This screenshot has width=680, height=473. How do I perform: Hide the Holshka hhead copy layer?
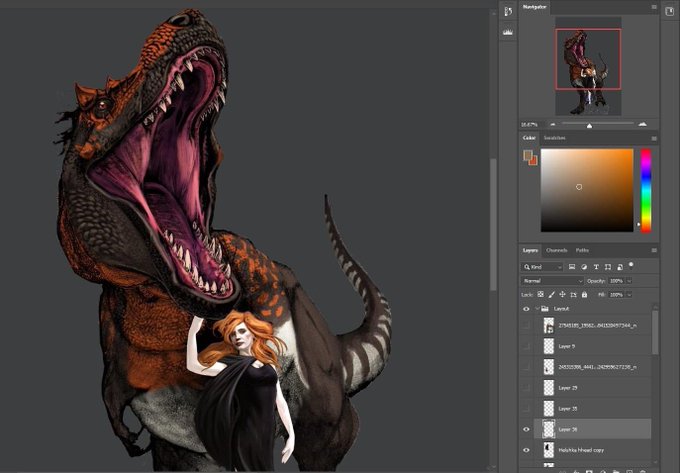[526, 450]
